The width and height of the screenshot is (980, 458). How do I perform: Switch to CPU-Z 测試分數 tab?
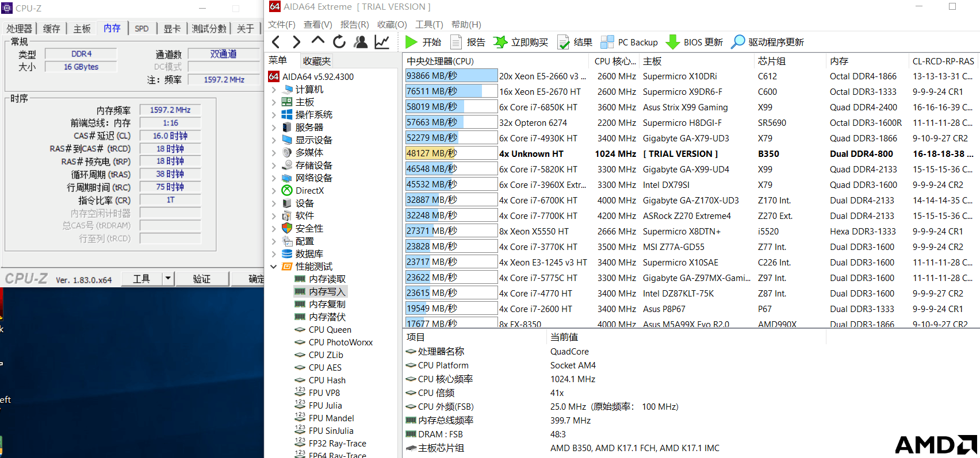click(x=209, y=29)
